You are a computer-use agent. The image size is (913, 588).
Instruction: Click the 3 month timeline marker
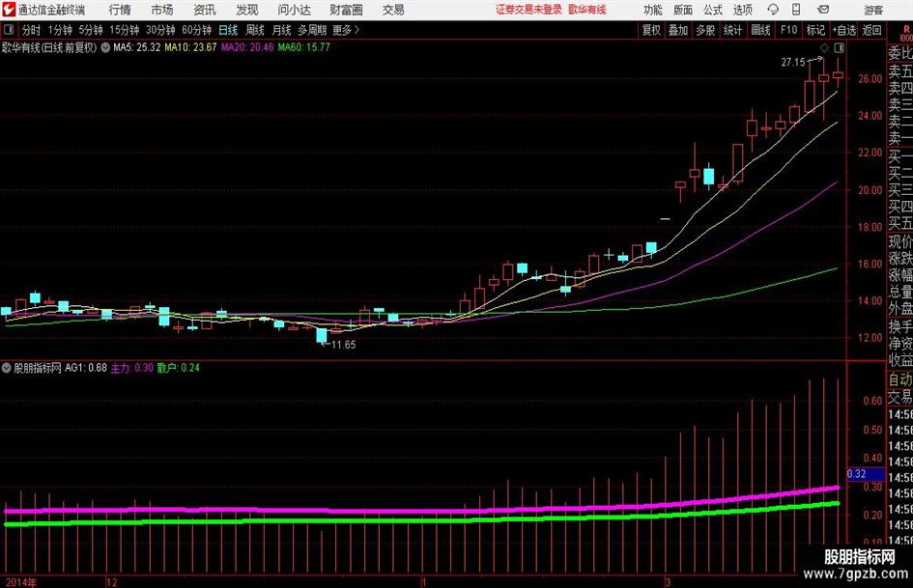tap(669, 582)
